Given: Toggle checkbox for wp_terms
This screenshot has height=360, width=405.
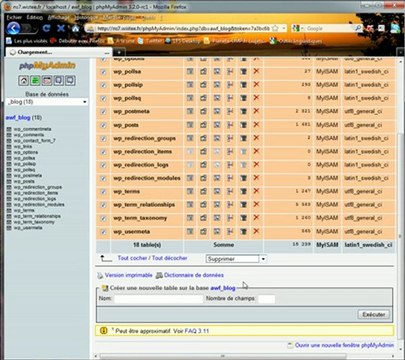Looking at the screenshot, I should tap(103, 192).
